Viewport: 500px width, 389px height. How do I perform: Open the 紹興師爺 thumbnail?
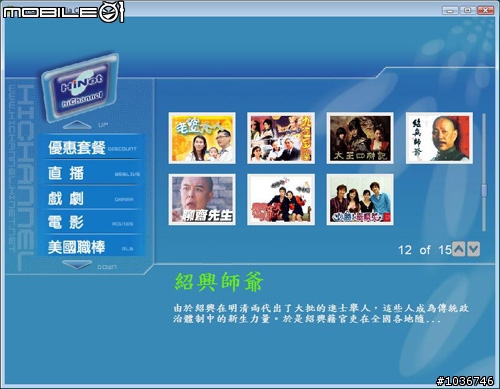tap(439, 138)
